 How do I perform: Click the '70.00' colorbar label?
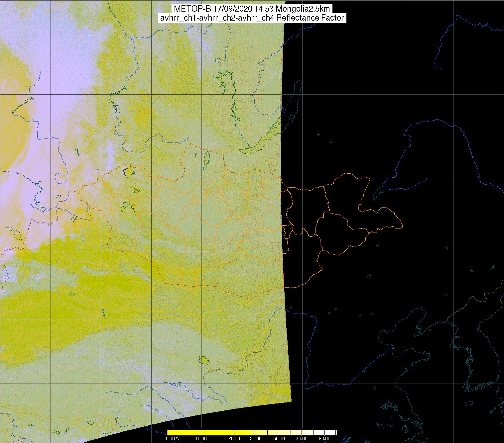[x=302, y=438]
